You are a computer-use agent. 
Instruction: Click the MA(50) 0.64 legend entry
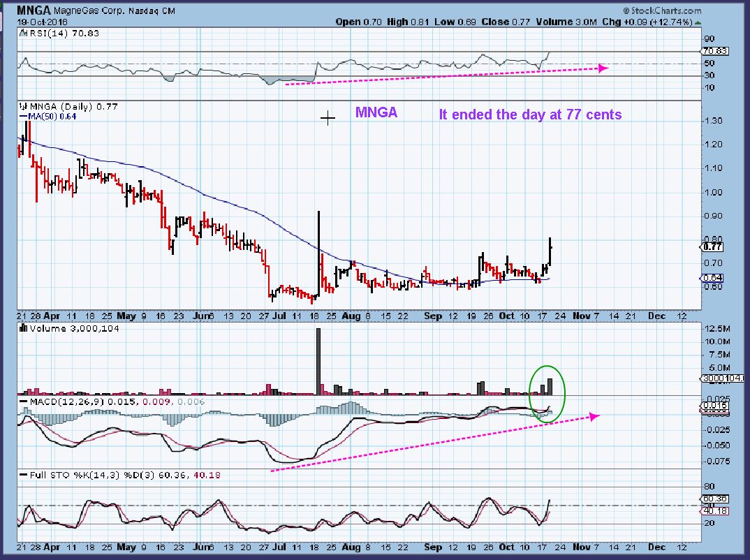(x=47, y=116)
